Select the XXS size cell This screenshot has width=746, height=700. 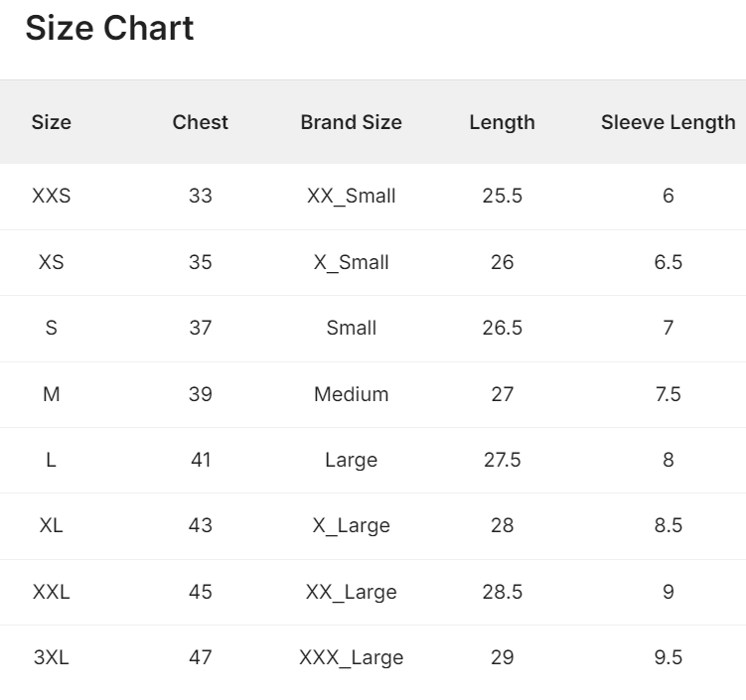click(x=52, y=196)
